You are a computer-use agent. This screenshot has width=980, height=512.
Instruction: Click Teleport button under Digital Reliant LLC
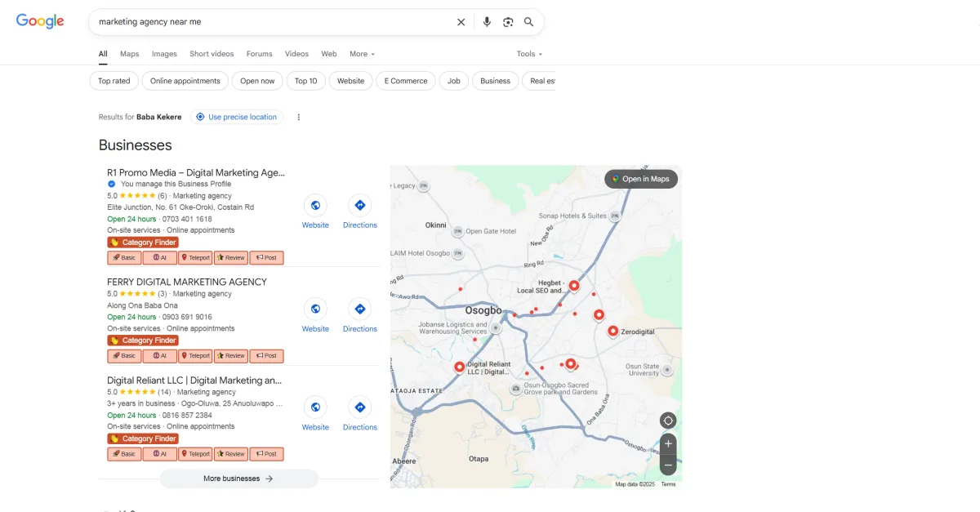[x=195, y=454]
